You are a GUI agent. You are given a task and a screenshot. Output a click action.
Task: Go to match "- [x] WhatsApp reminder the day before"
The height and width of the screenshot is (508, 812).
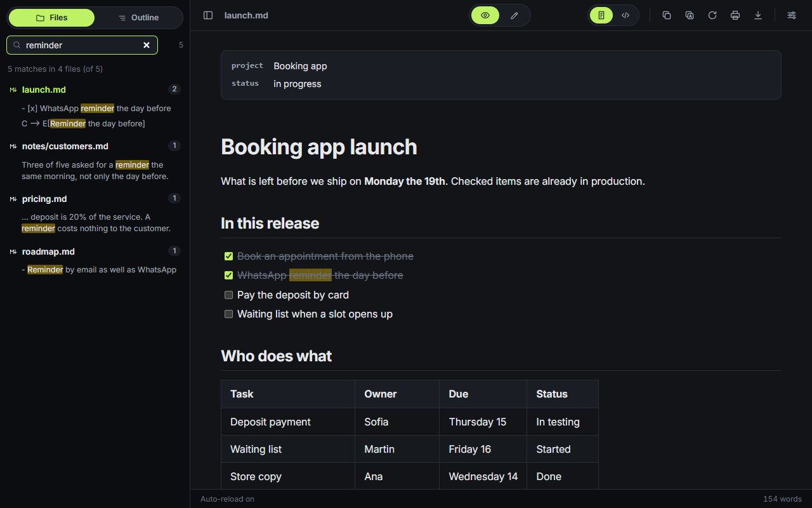click(x=96, y=109)
